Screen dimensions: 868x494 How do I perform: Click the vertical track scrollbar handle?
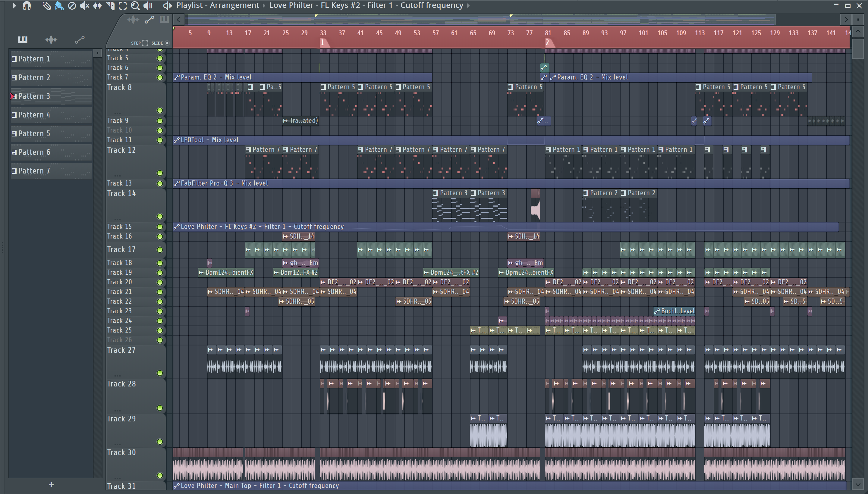pos(858,48)
